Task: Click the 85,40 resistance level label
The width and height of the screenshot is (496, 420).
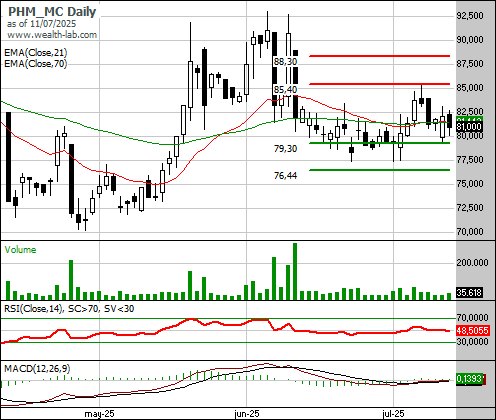Action: [x=285, y=90]
